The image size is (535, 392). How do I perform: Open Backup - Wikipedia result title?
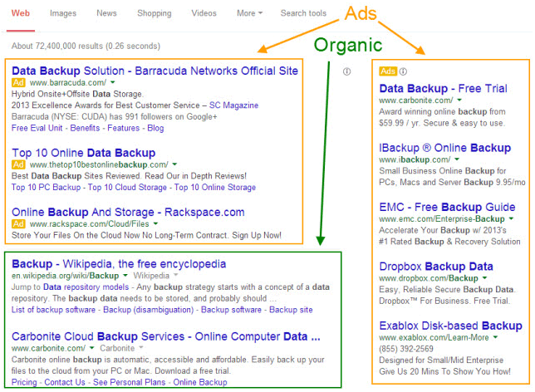[119, 264]
